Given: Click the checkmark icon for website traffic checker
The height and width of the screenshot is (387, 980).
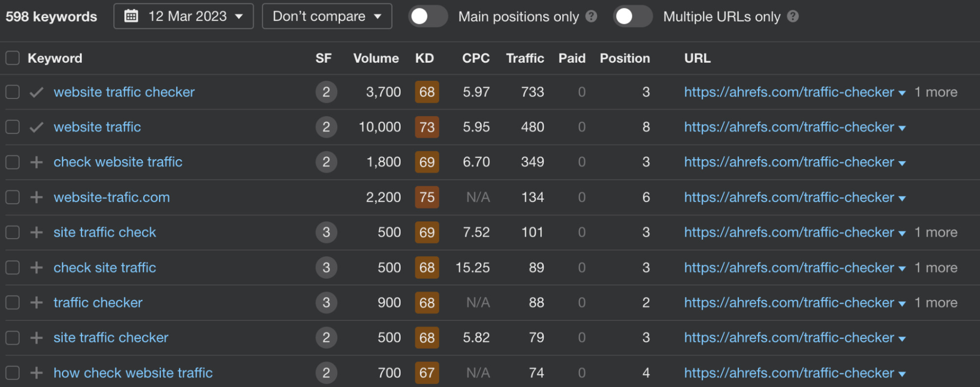Looking at the screenshot, I should coord(36,92).
